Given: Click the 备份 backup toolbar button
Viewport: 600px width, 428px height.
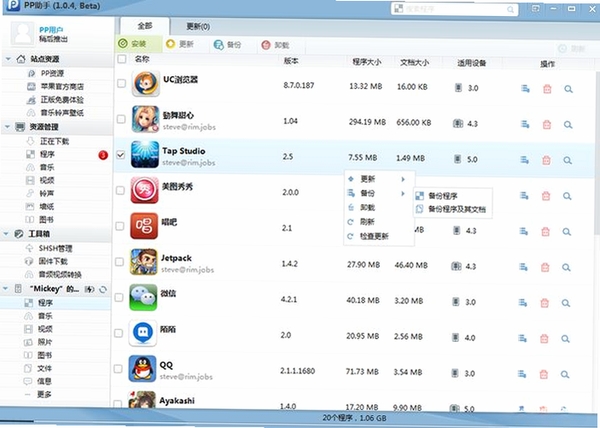Looking at the screenshot, I should point(228,45).
